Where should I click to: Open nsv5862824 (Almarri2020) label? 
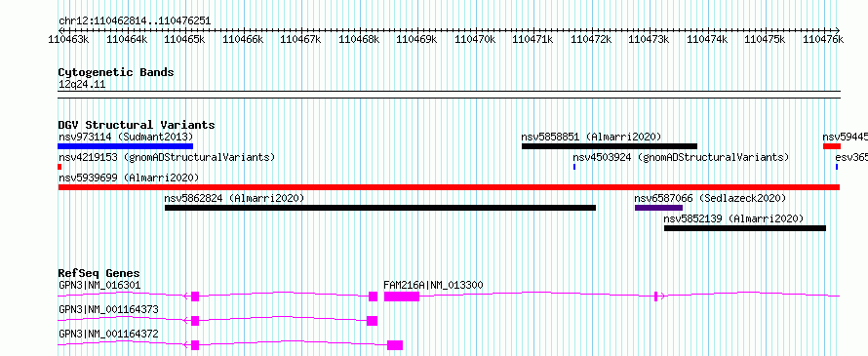coord(234,198)
